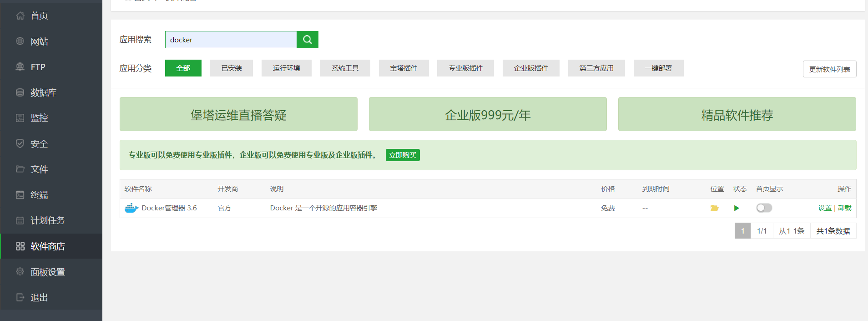The width and height of the screenshot is (868, 321).
Task: Click the folder icon beside 文件
Action: click(x=20, y=169)
